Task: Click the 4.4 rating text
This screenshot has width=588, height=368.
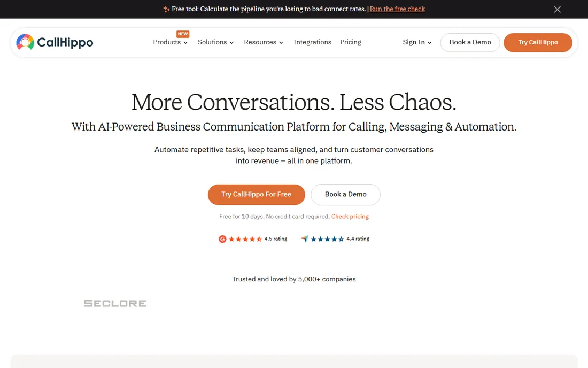Action: tap(358, 239)
